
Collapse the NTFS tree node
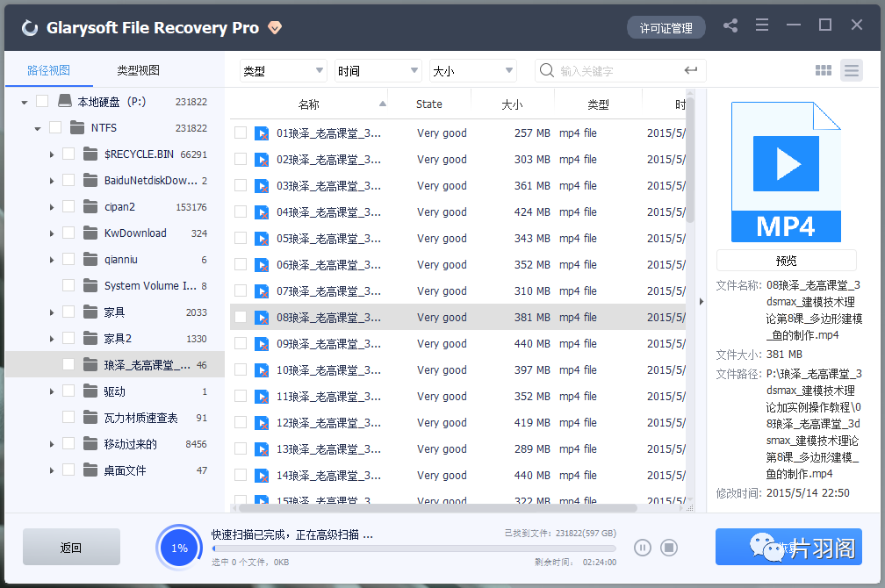click(37, 129)
